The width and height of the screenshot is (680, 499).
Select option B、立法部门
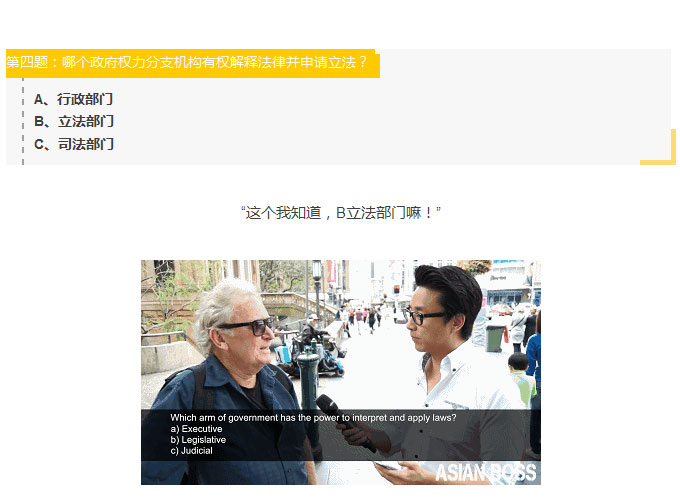coord(74,121)
